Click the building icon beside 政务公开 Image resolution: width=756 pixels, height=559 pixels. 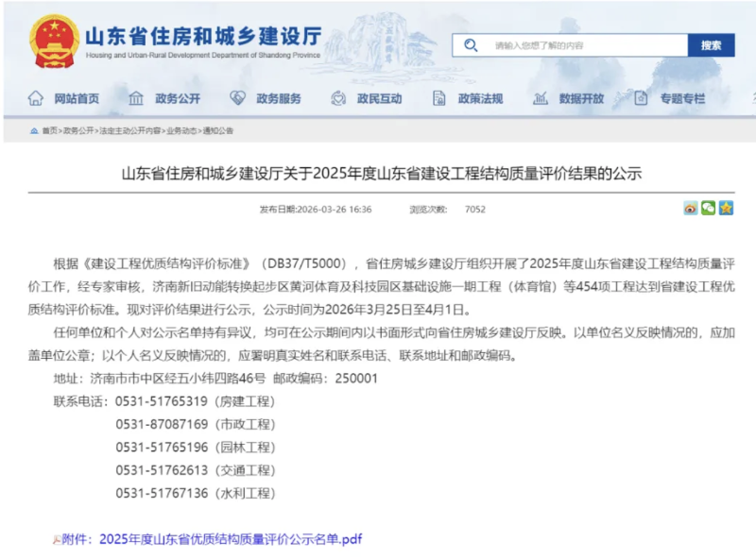(136, 98)
